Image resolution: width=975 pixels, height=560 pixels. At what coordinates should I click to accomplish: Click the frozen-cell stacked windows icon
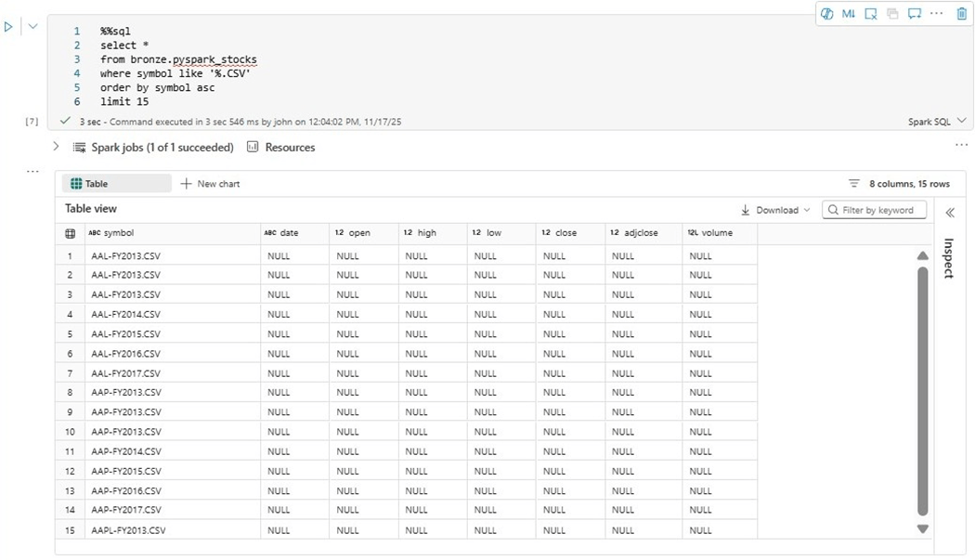892,14
